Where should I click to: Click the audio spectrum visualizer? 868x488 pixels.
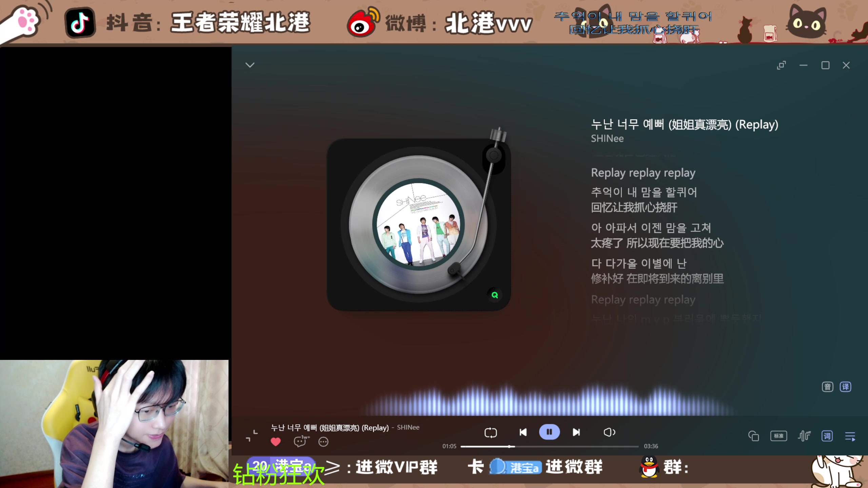click(549, 400)
